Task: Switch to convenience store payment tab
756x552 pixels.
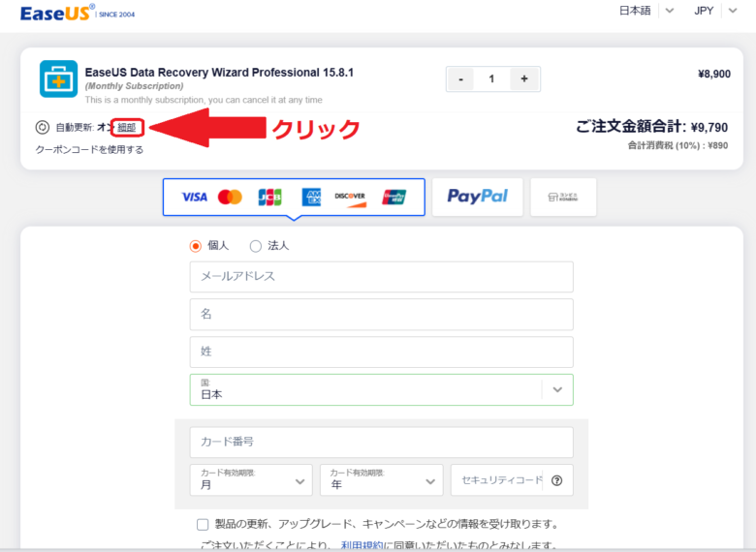Action: 563,197
